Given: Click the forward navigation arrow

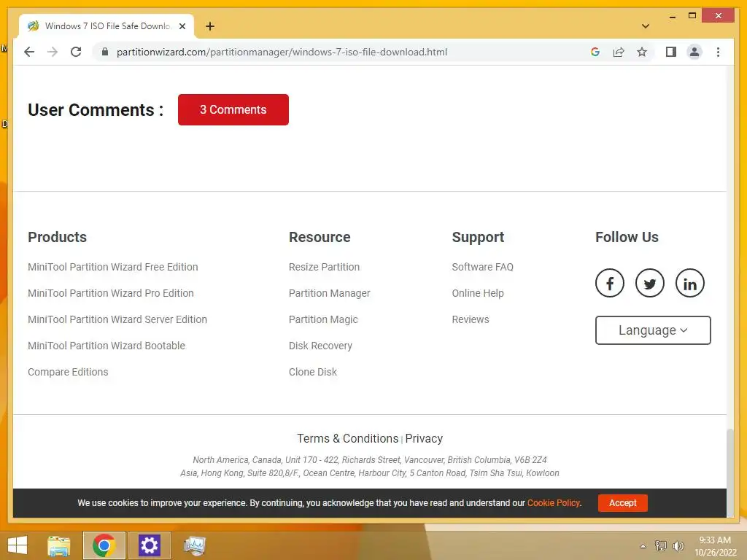Looking at the screenshot, I should [53, 52].
